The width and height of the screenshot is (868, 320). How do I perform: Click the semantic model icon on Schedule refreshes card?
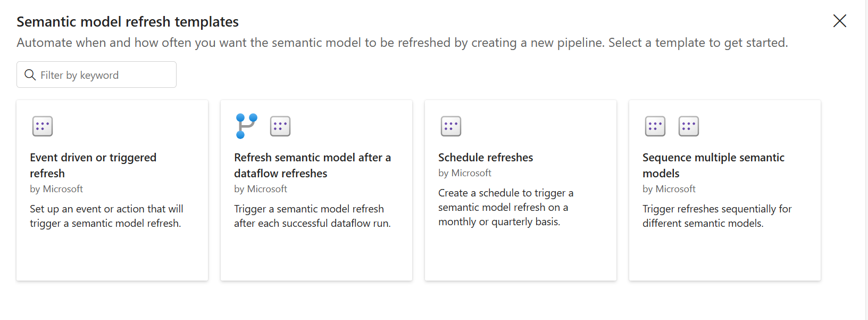pos(451,126)
